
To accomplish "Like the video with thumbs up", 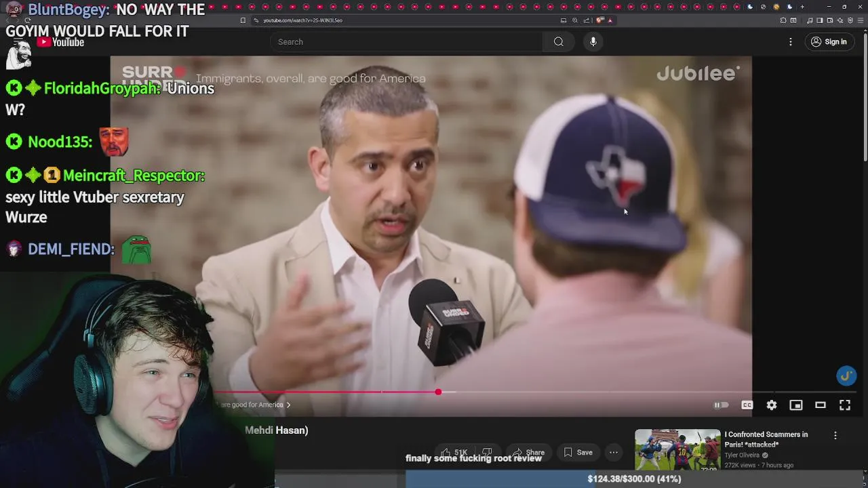I will coord(446,452).
